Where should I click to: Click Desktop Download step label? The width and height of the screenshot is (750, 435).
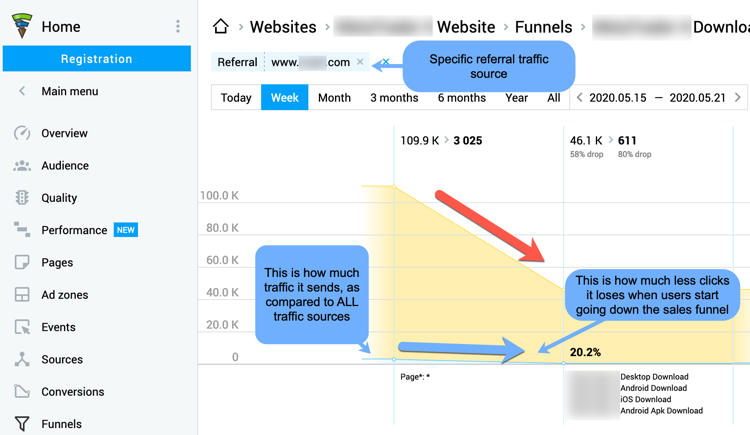654,377
